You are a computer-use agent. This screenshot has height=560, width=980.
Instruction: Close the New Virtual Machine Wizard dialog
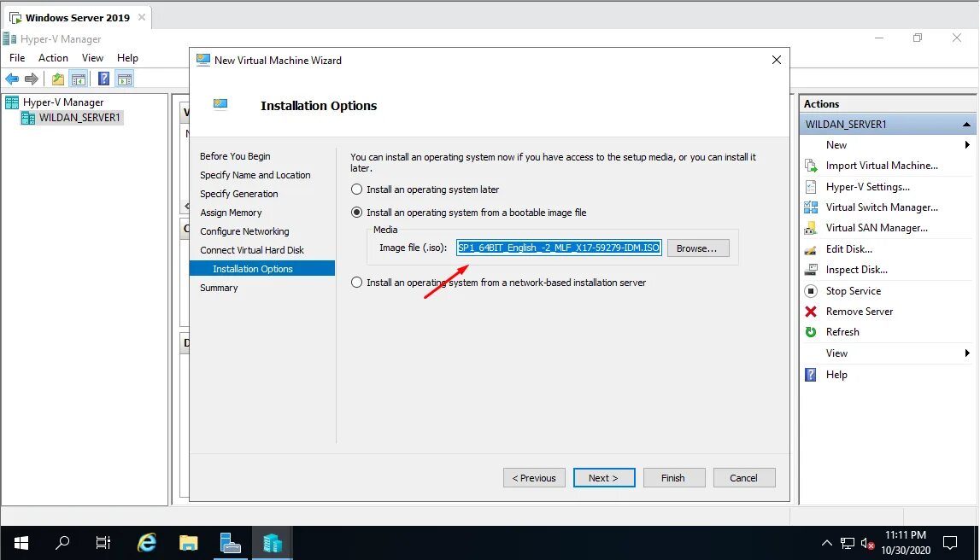(777, 60)
